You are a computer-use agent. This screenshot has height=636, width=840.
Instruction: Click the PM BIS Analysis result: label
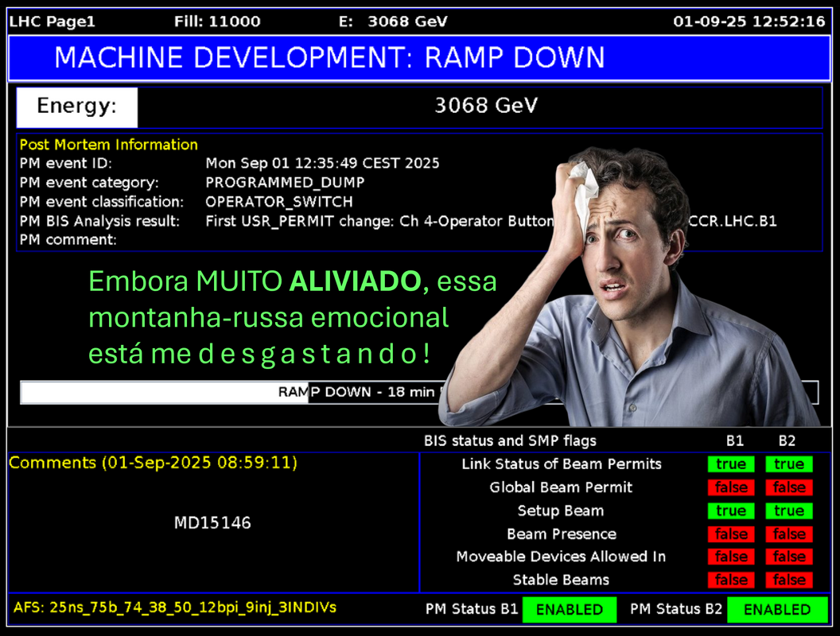99,221
